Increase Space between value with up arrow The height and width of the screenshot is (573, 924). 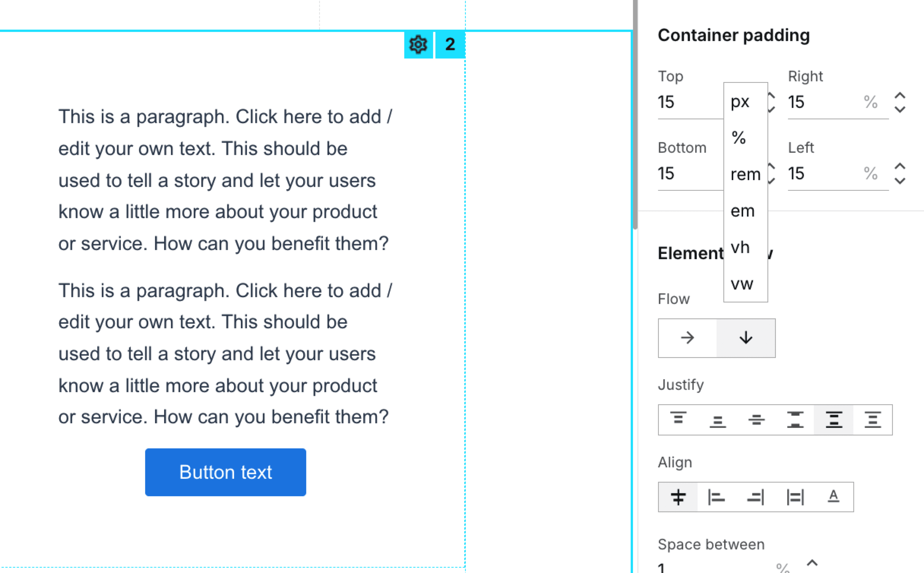pyautogui.click(x=812, y=563)
